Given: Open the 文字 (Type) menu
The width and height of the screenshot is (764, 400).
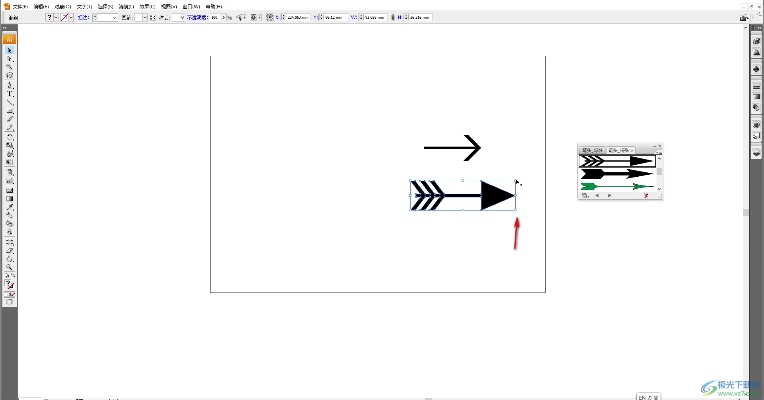Looking at the screenshot, I should 84,6.
